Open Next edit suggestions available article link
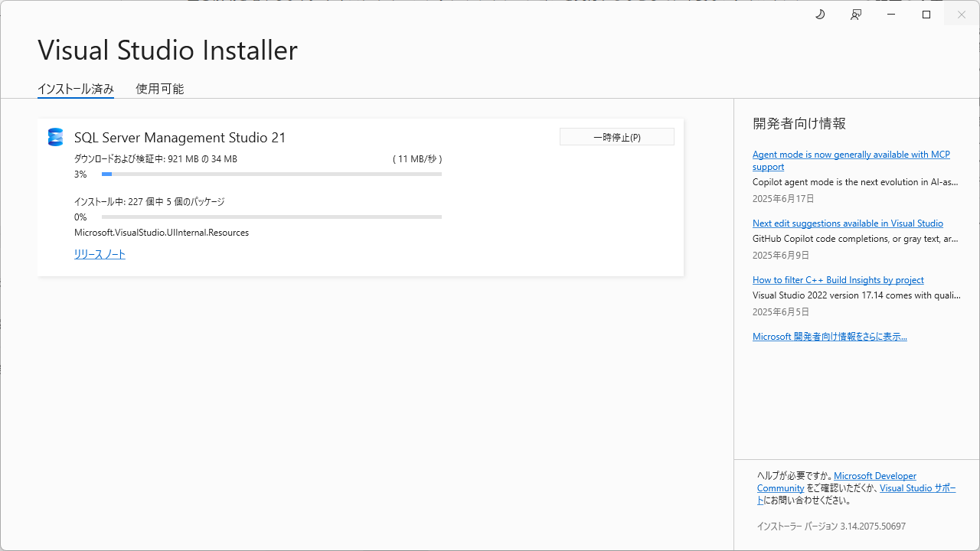The height and width of the screenshot is (551, 980). pos(848,223)
